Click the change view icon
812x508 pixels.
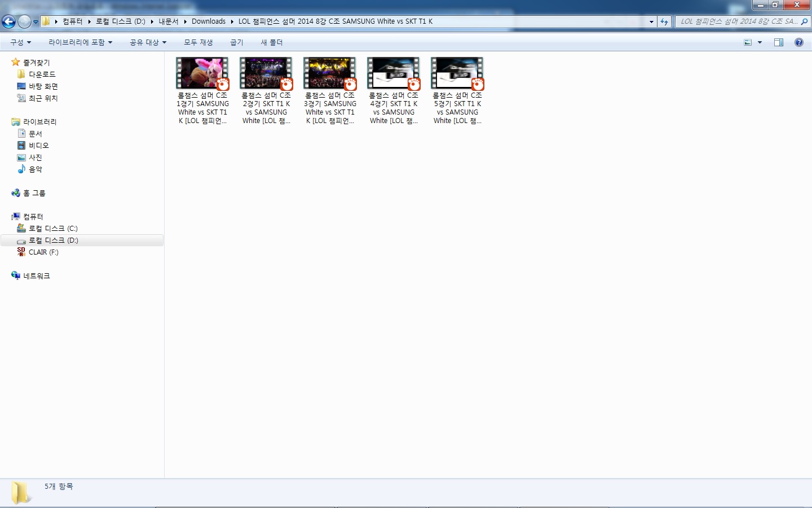(748, 42)
